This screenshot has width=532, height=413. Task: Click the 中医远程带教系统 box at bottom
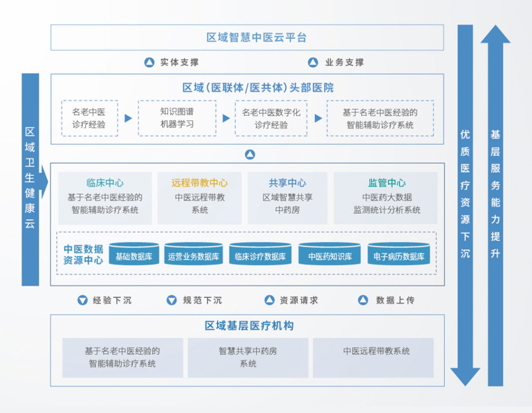[x=373, y=358]
